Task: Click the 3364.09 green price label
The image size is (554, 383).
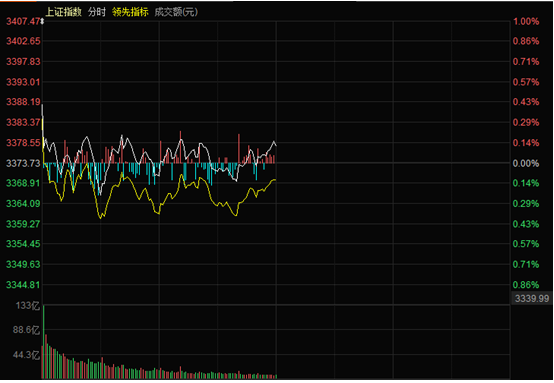Action: pyautogui.click(x=23, y=204)
